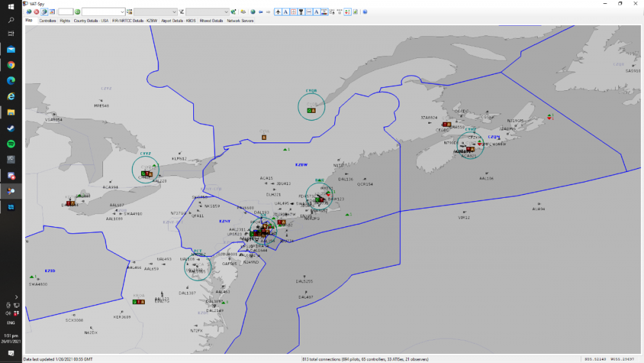Click the weather cloud toolbar icon
Image resolution: width=644 pixels, height=363 pixels.
(243, 12)
